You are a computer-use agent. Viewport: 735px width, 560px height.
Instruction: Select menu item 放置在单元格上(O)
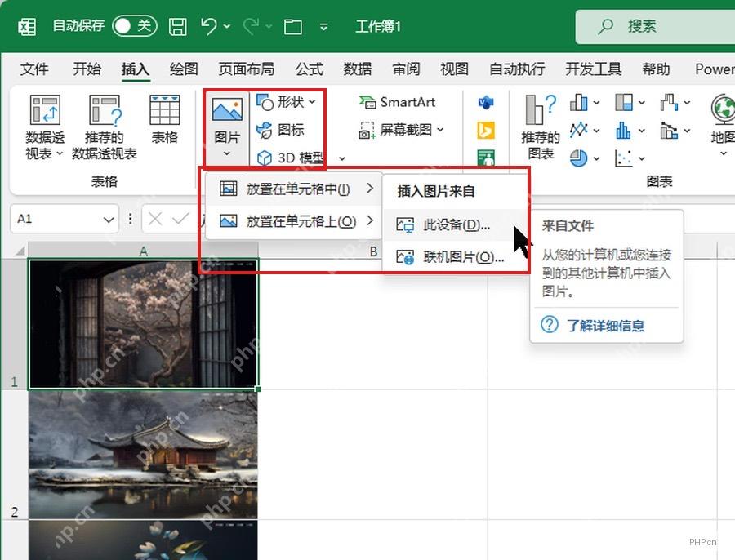(x=293, y=220)
